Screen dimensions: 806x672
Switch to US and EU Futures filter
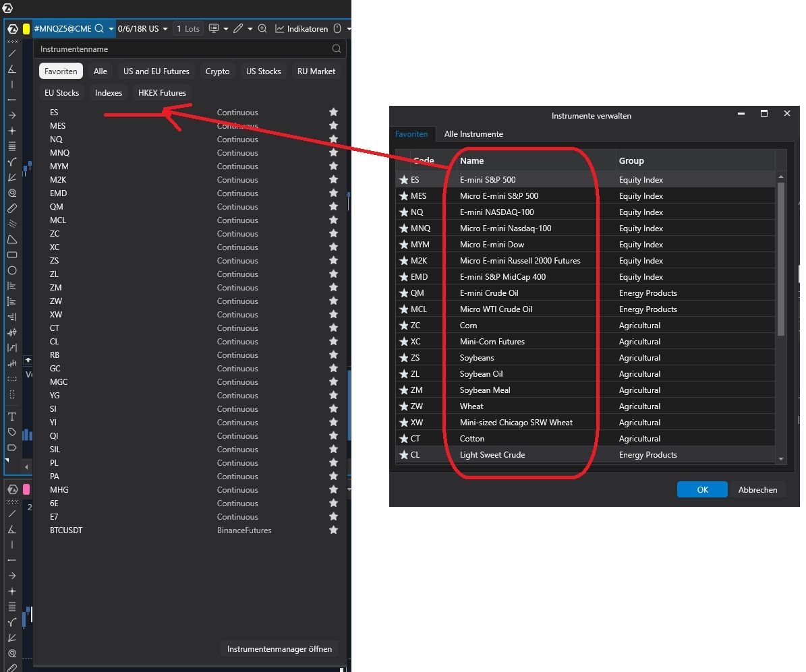pos(156,71)
